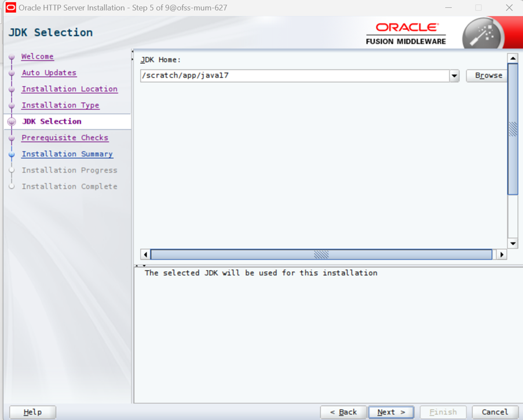The image size is (523, 420).
Task: Click the vertical scrollbar up arrow
Action: 513,58
